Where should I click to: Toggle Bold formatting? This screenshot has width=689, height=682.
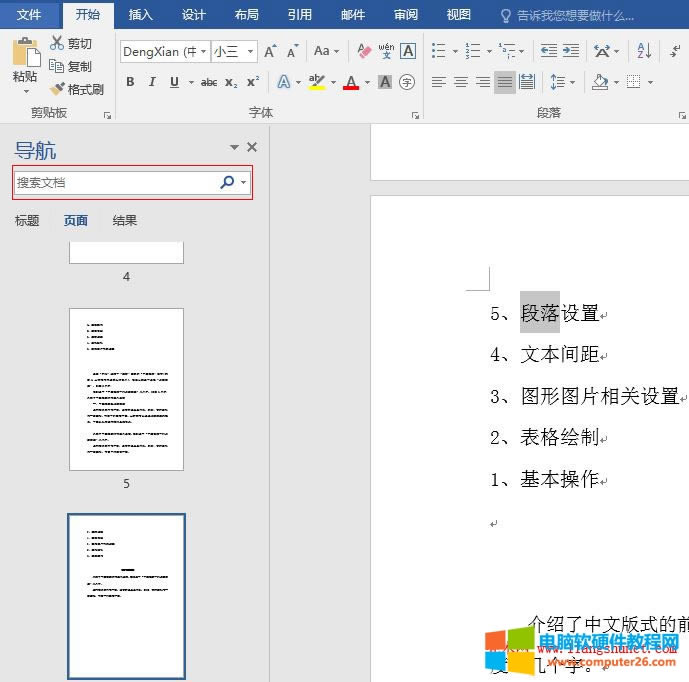click(x=130, y=82)
